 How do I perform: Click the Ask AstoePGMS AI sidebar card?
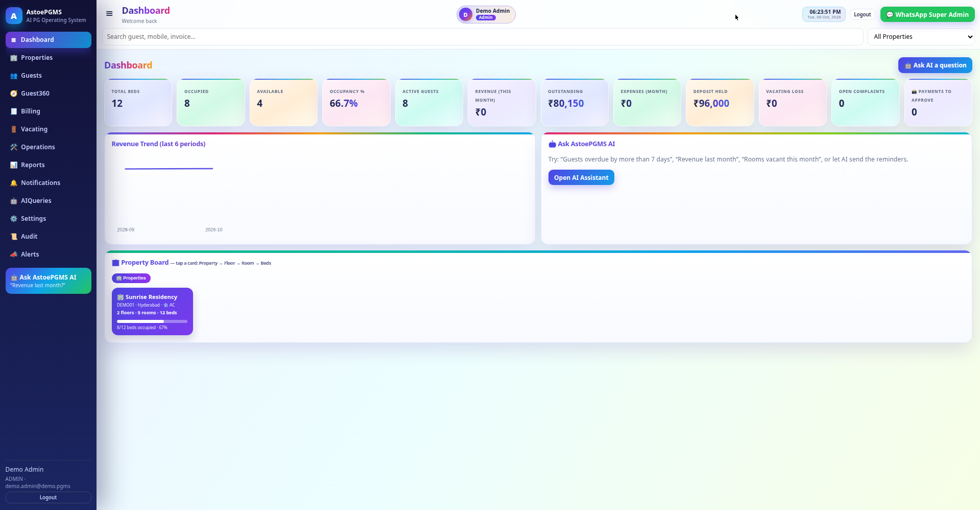pyautogui.click(x=49, y=281)
